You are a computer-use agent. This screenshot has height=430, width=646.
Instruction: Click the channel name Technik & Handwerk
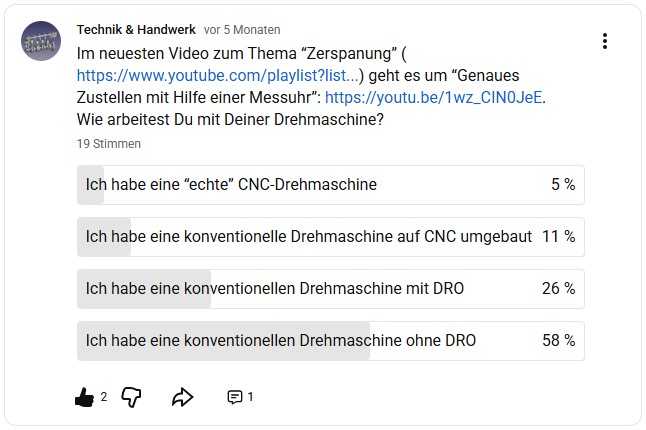tap(136, 30)
